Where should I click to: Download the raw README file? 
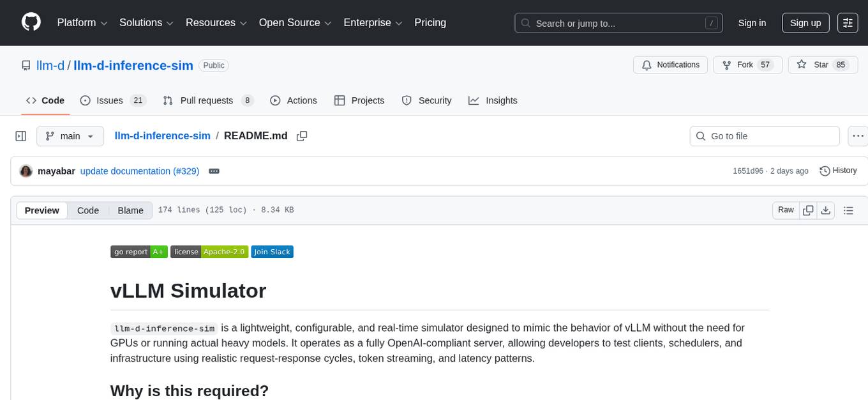point(825,210)
